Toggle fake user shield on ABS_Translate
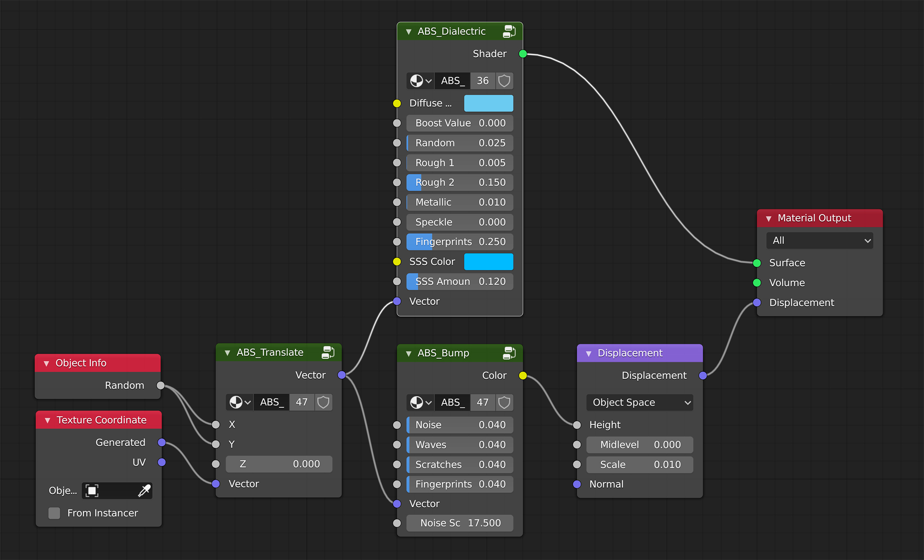 323,402
